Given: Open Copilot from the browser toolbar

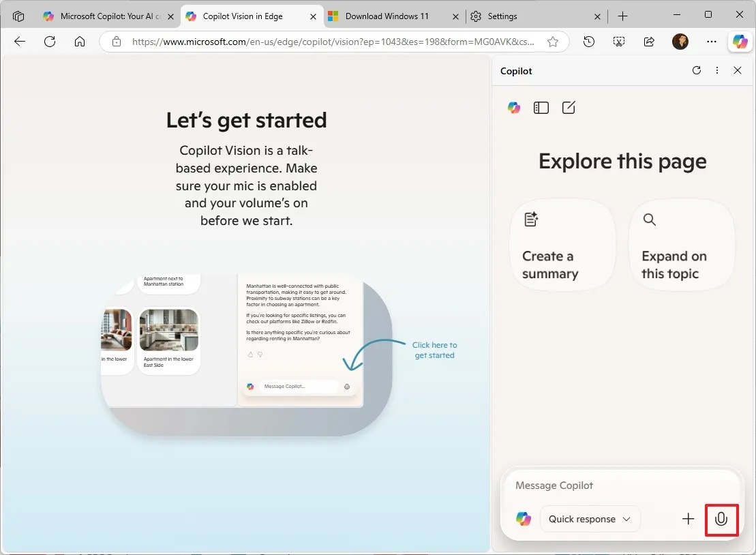Looking at the screenshot, I should [740, 42].
